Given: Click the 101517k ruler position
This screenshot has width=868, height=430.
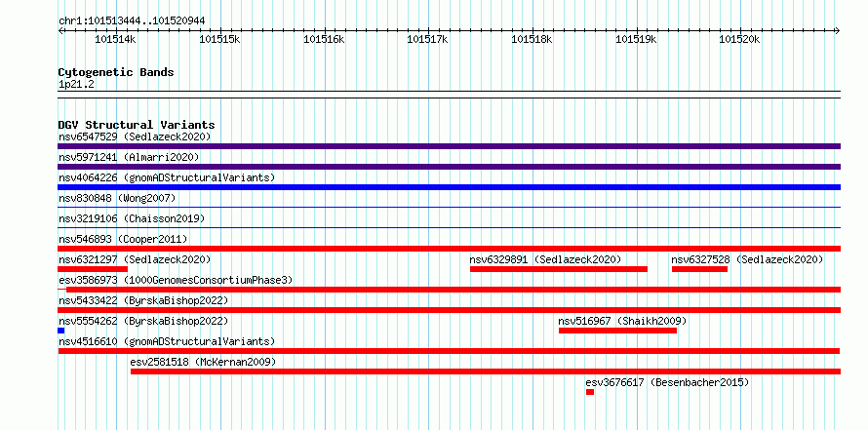Looking at the screenshot, I should click(428, 39).
